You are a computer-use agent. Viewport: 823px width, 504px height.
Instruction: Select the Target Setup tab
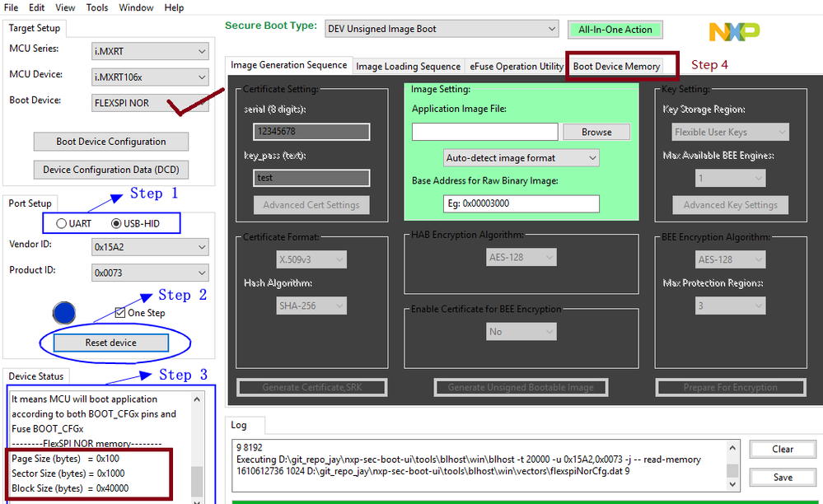click(34, 28)
